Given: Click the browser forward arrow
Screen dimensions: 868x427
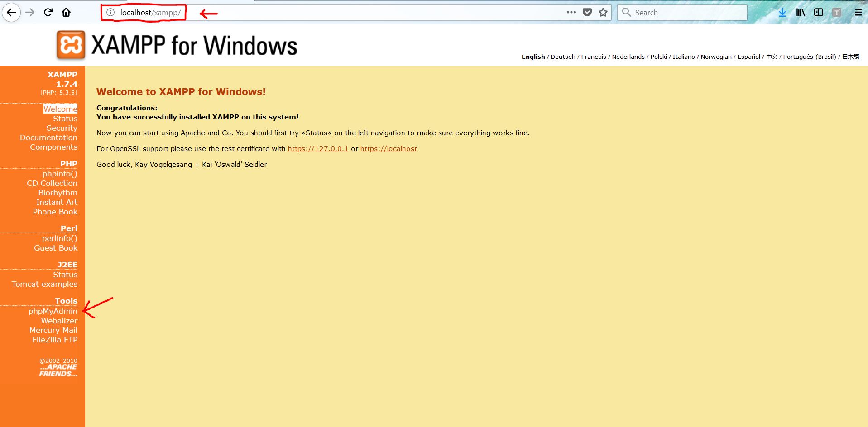Looking at the screenshot, I should tap(30, 13).
